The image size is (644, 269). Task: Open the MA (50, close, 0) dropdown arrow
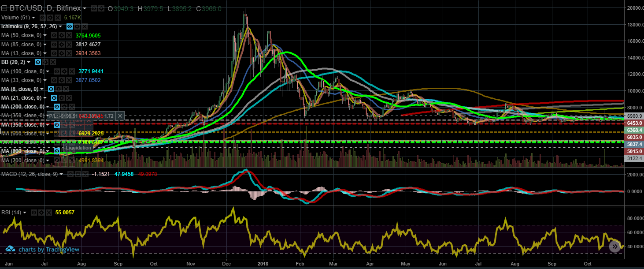tap(45, 35)
